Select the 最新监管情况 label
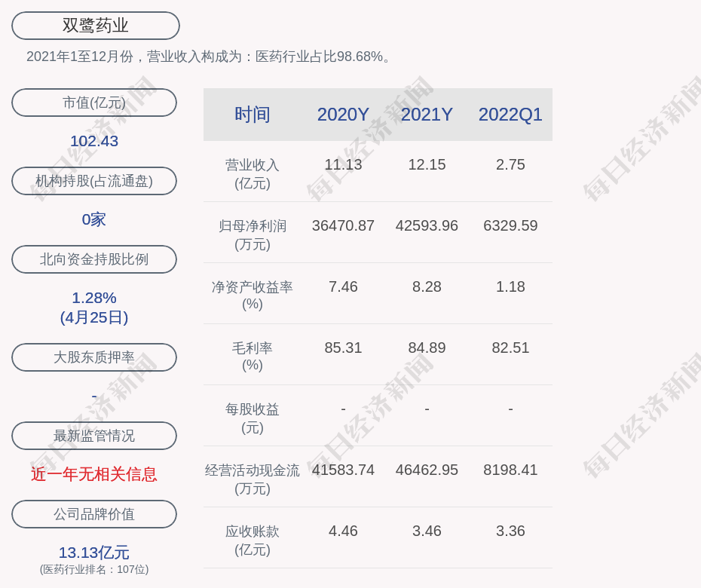701x588 pixels. (94, 436)
